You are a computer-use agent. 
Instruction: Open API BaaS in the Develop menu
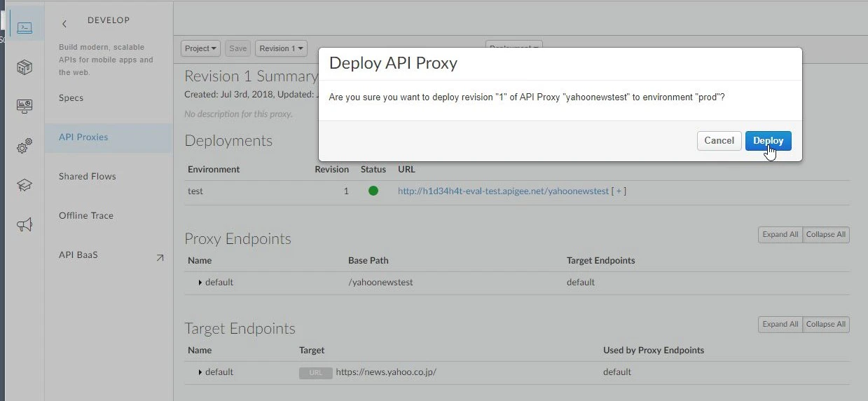click(x=78, y=255)
